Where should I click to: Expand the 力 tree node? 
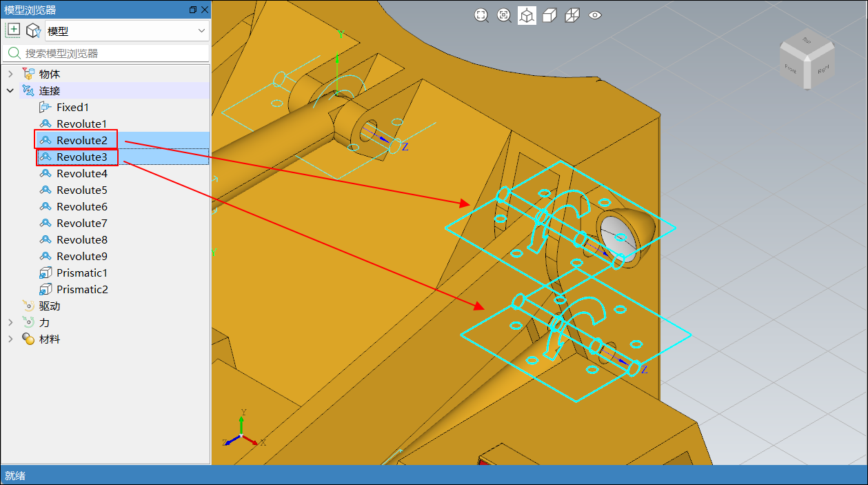[x=10, y=322]
